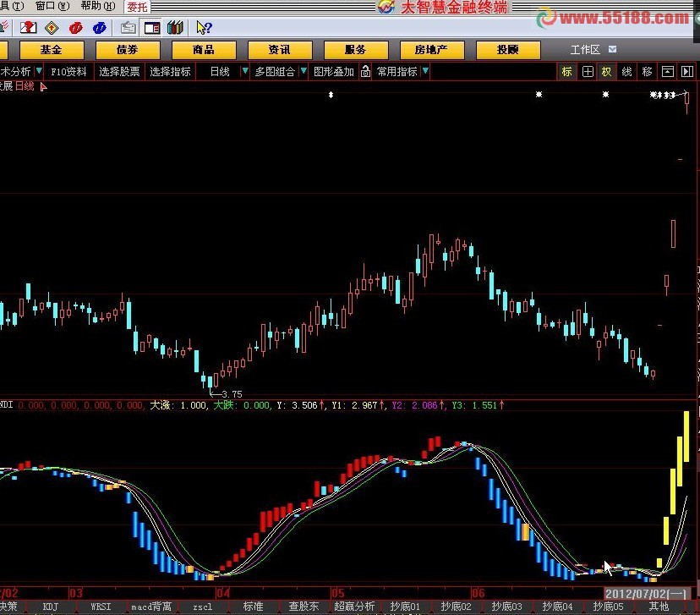Toggle the 标 marker button

pos(567,72)
